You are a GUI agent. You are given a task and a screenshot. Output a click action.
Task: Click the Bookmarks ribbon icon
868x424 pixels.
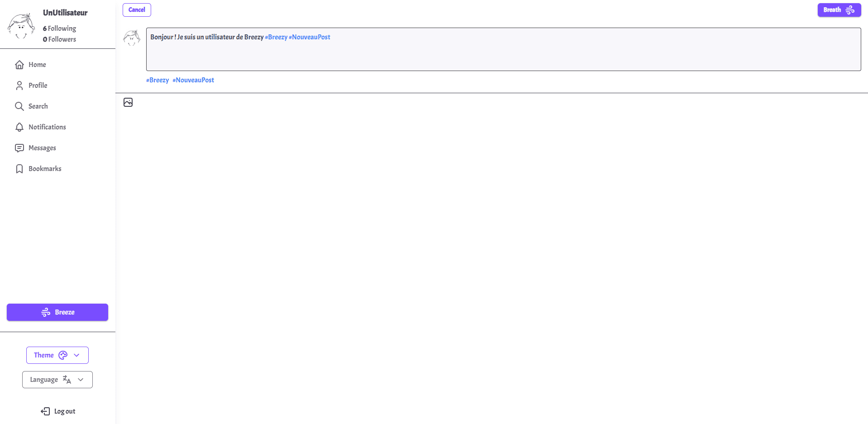[x=19, y=169]
